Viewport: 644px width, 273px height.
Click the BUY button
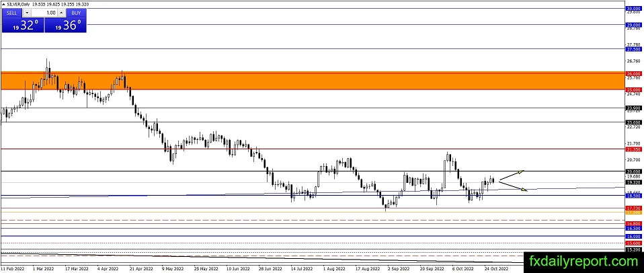pos(77,13)
